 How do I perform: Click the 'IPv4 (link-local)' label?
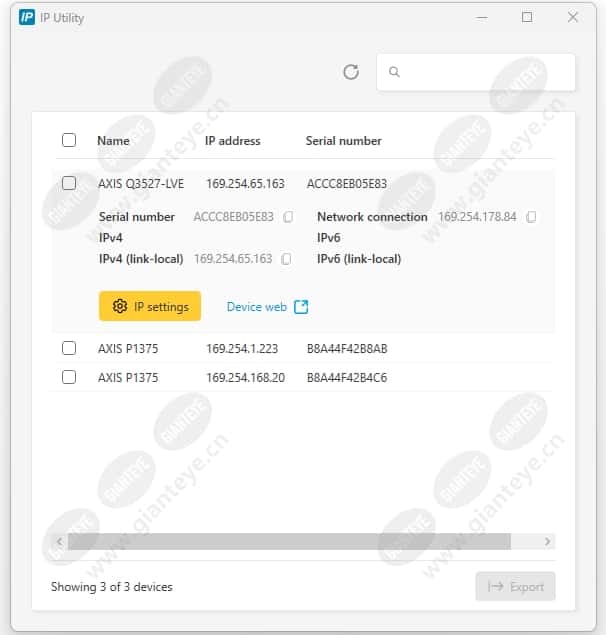click(x=141, y=259)
